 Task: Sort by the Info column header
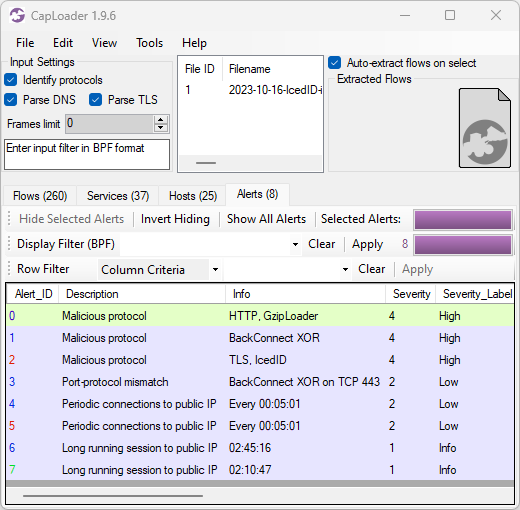tap(306, 294)
